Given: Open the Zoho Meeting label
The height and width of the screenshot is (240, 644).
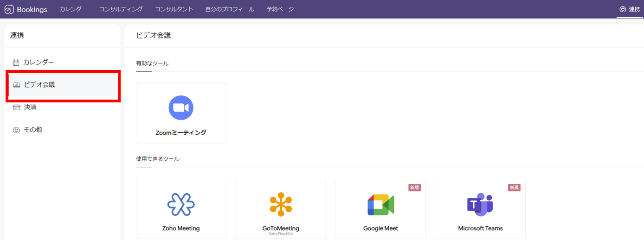Looking at the screenshot, I should click(181, 228).
